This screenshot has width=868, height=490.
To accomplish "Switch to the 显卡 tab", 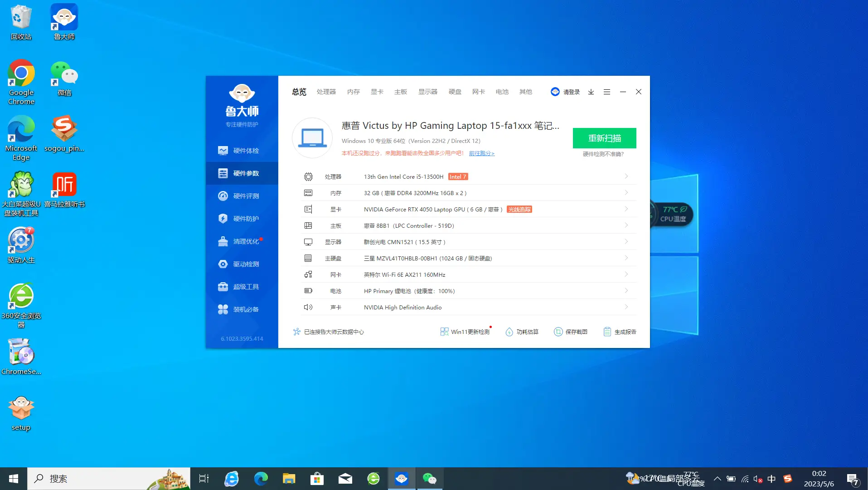I will tap(377, 92).
